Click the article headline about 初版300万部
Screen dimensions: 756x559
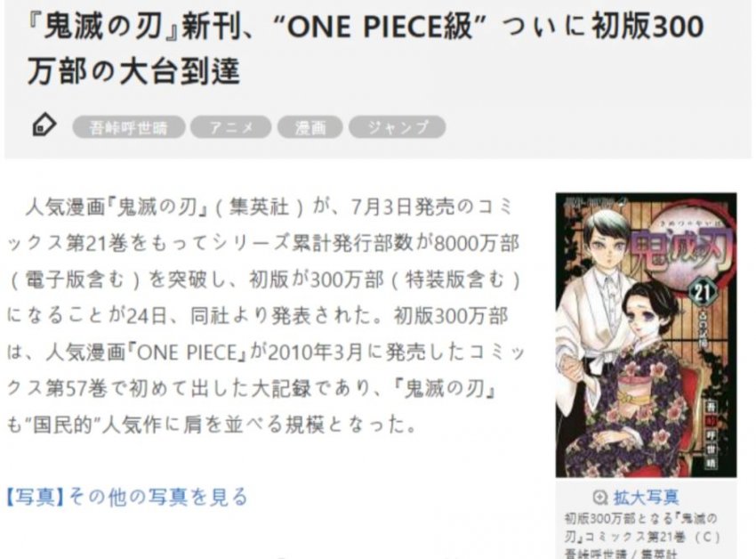pyautogui.click(x=366, y=48)
